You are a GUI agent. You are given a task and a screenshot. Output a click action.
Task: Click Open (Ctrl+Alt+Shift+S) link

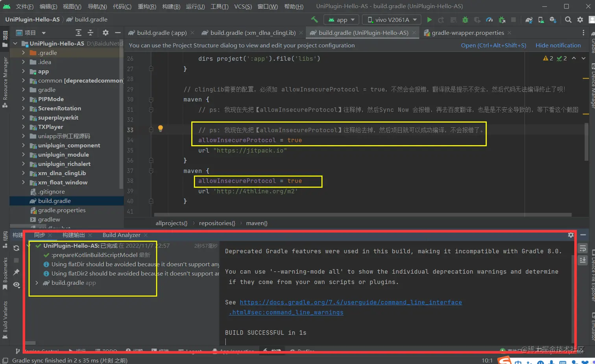493,45
